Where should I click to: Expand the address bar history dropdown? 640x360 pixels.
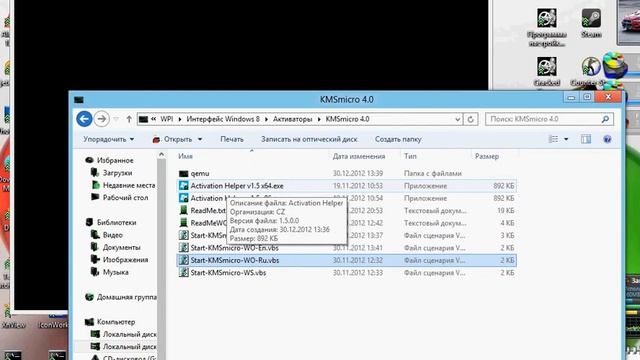click(x=458, y=119)
